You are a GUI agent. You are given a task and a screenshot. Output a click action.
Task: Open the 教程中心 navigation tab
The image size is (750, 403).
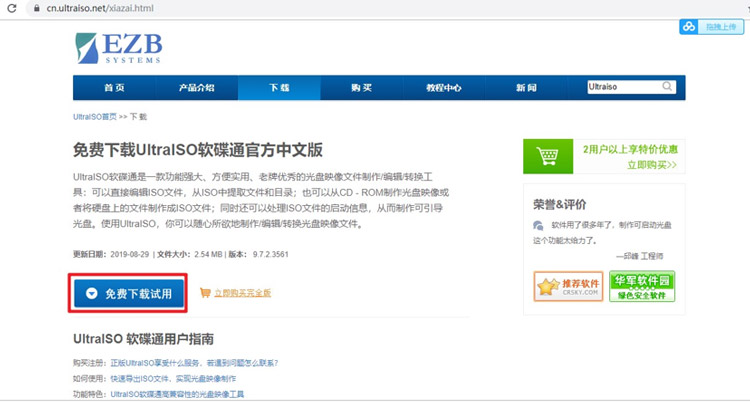click(444, 87)
